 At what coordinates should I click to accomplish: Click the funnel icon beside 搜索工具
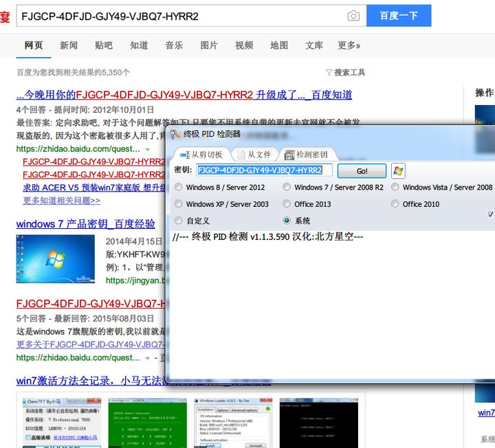(x=329, y=73)
